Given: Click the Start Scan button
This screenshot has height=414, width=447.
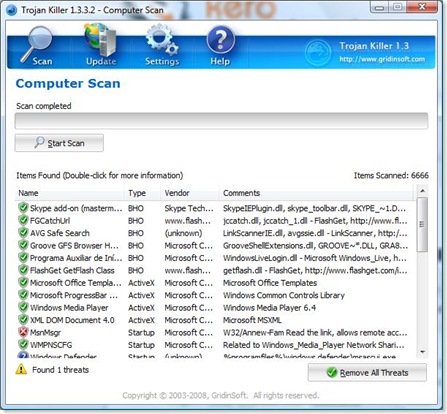Looking at the screenshot, I should coord(59,143).
